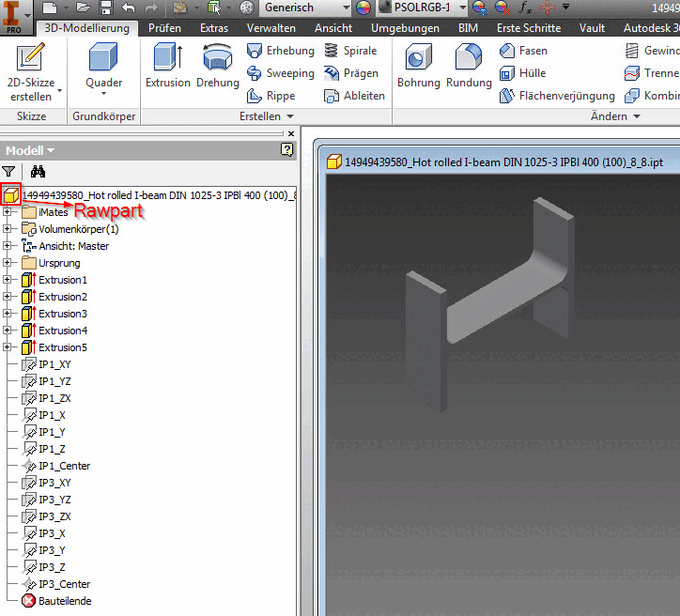Switch to the Prüfen ribbon tab
The width and height of the screenshot is (680, 616).
164,28
